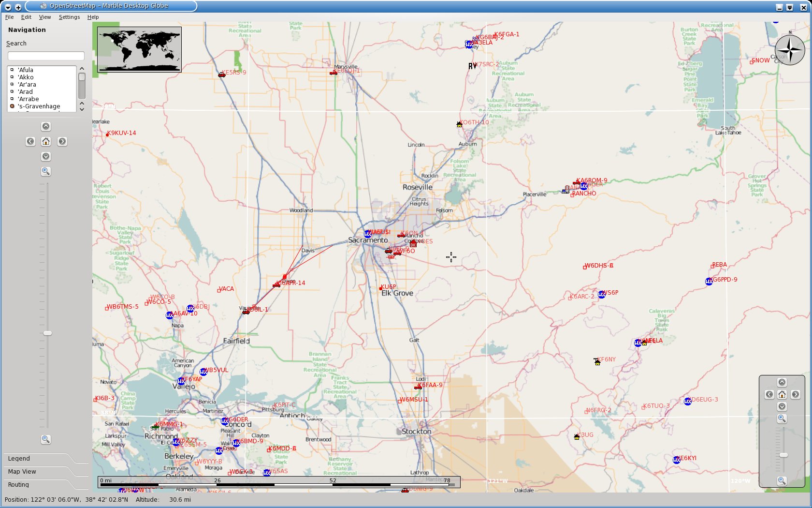Open the Help menu
812x508 pixels.
[x=93, y=17]
